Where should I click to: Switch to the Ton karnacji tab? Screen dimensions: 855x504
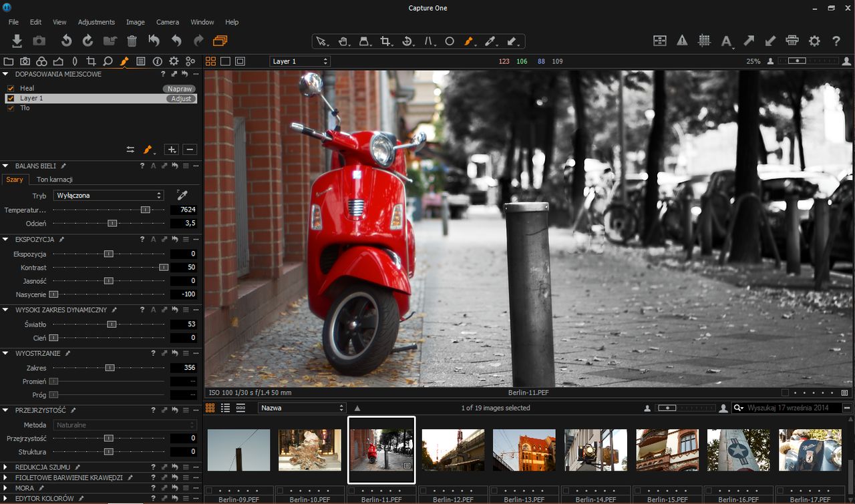[53, 180]
